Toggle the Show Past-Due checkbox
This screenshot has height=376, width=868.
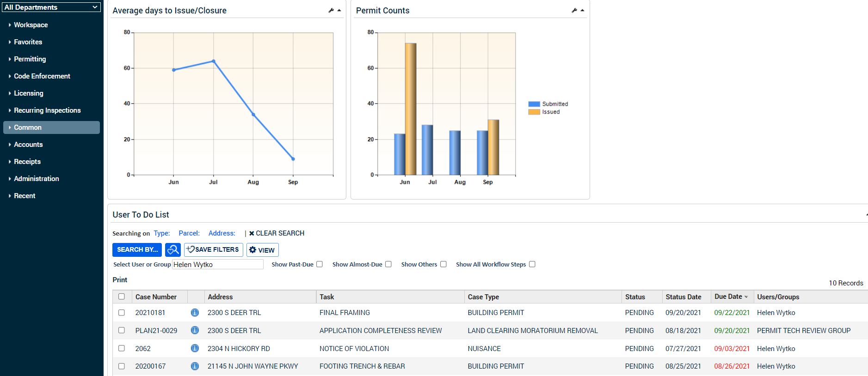[x=319, y=264]
